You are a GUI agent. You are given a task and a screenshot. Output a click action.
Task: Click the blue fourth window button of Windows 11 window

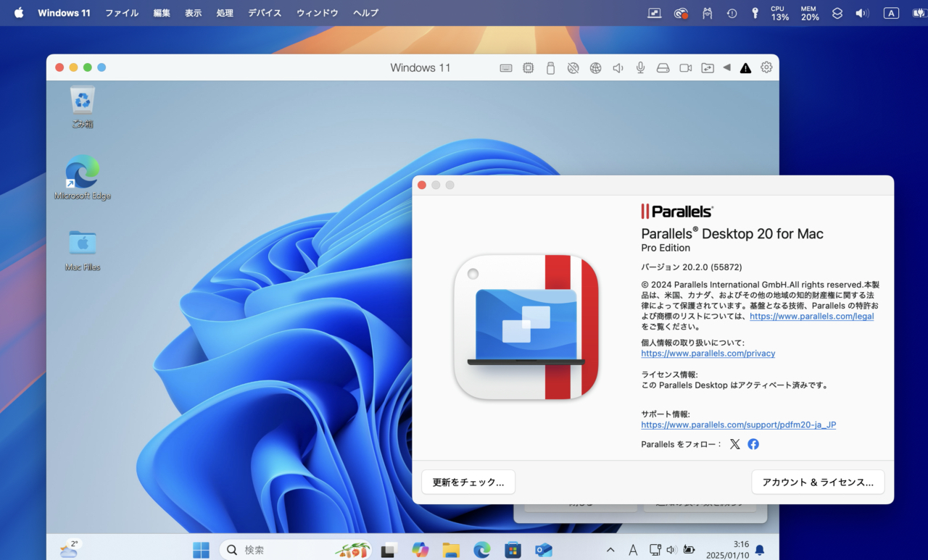(x=101, y=67)
